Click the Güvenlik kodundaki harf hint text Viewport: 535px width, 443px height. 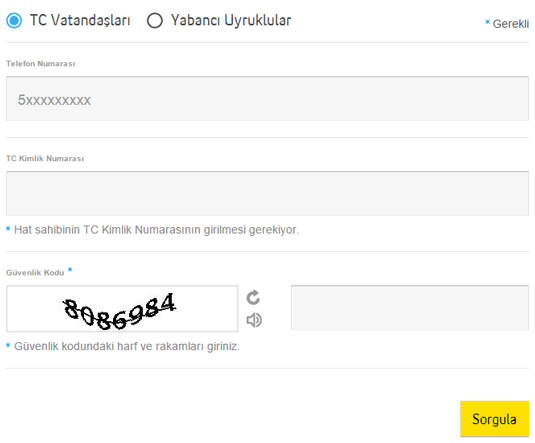(127, 346)
